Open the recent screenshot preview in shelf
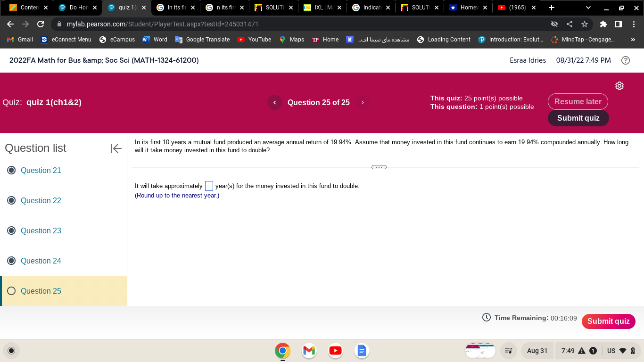This screenshot has width=644, height=362. tap(480, 351)
